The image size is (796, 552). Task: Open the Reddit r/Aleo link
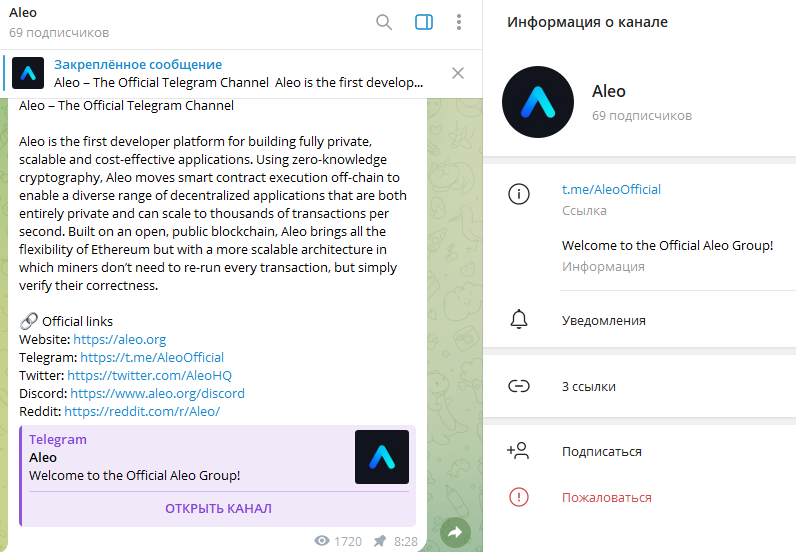[x=142, y=411]
